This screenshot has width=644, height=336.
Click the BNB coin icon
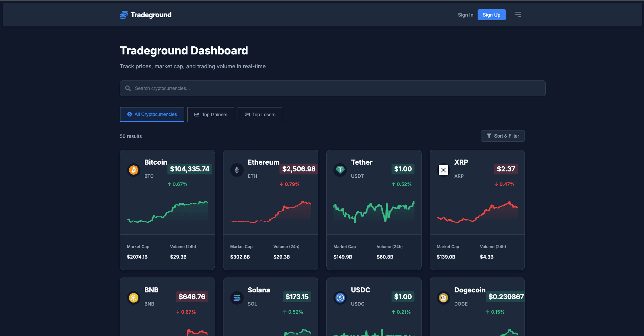coord(134,297)
